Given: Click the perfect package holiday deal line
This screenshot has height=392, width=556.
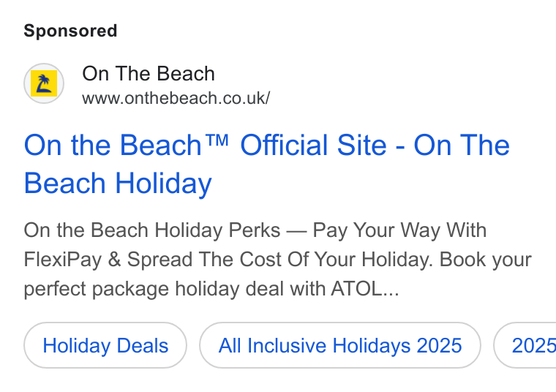Looking at the screenshot, I should click(x=211, y=289).
